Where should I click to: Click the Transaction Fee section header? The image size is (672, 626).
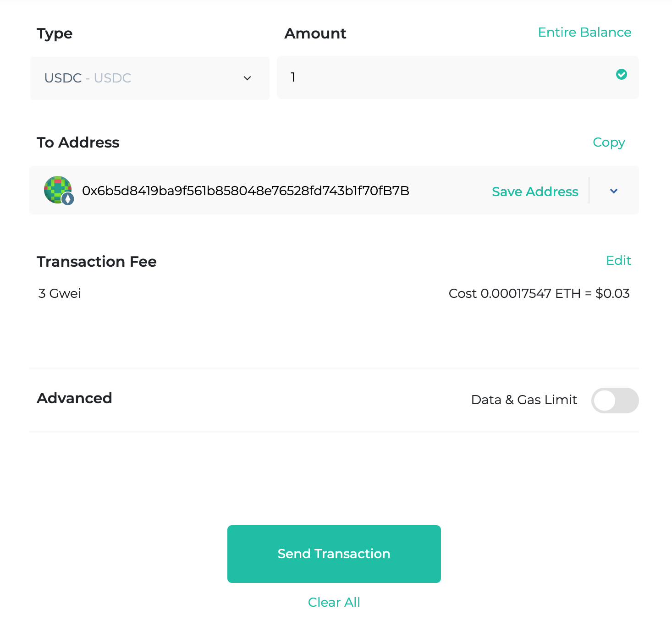pos(96,261)
